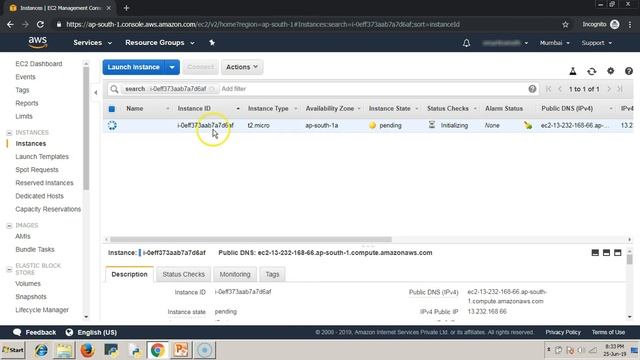The height and width of the screenshot is (360, 640).
Task: Click the horizontal table scrollbar
Action: click(251, 240)
